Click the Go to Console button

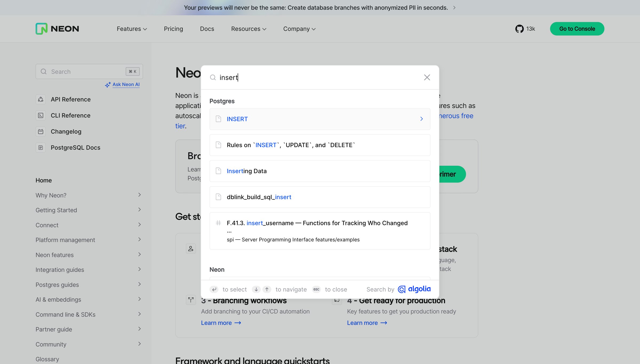577,29
